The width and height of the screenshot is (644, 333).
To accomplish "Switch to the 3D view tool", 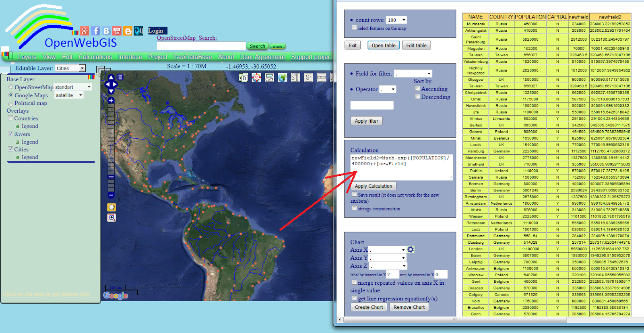I will coord(243,78).
